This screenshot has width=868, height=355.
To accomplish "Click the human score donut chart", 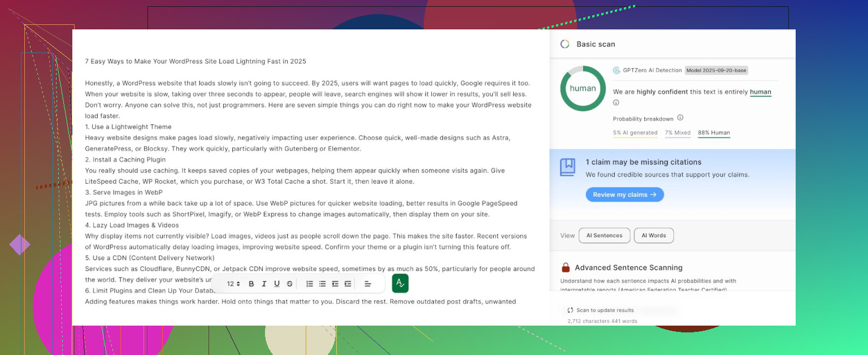I will (x=583, y=89).
